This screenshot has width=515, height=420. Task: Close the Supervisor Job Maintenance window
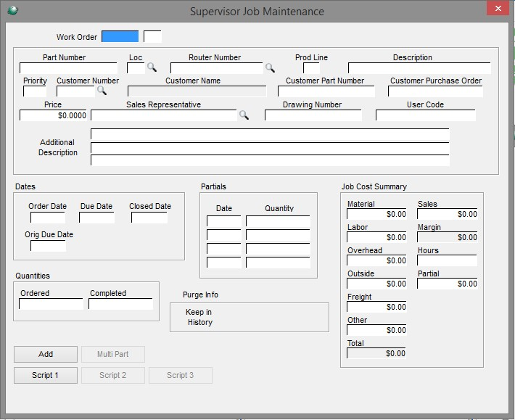(498, 8)
